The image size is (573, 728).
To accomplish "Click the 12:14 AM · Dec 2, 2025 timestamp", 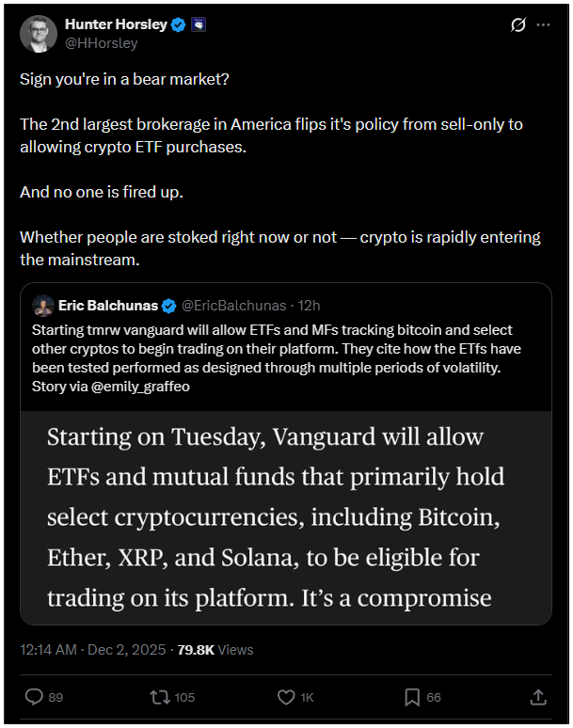I will [x=92, y=649].
